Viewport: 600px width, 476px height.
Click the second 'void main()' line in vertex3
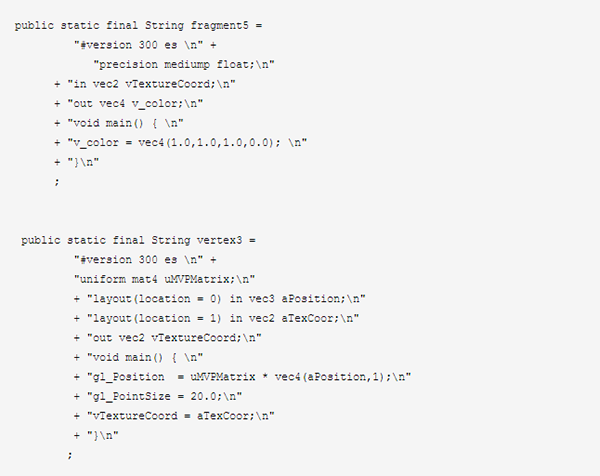click(x=139, y=357)
